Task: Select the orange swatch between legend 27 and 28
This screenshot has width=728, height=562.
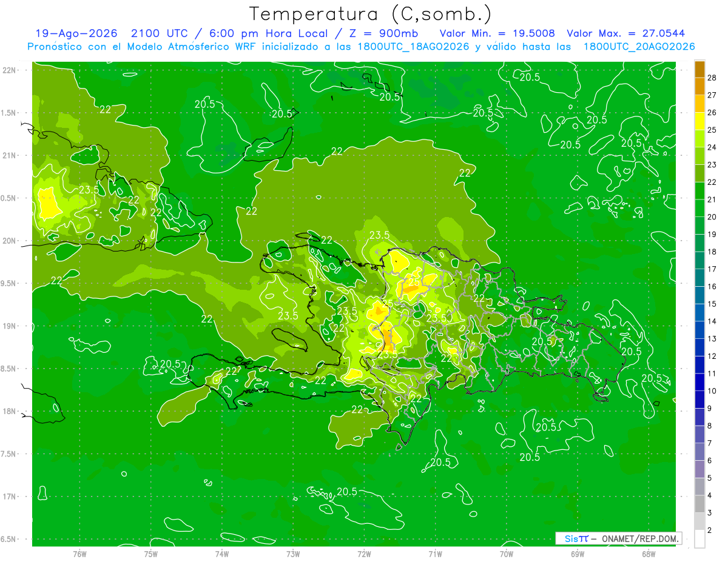Action: click(699, 86)
